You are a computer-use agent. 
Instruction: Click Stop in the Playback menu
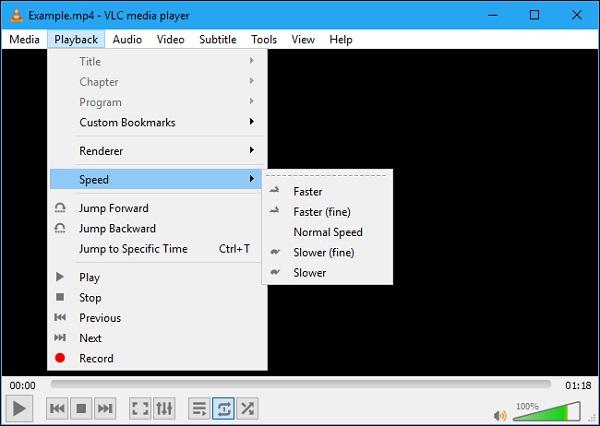pos(157,297)
